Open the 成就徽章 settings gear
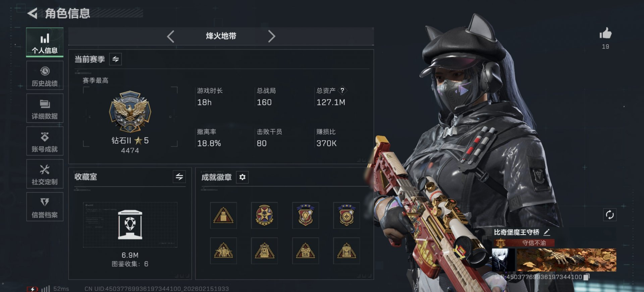Screen dimensions: 644x292 pyautogui.click(x=243, y=177)
